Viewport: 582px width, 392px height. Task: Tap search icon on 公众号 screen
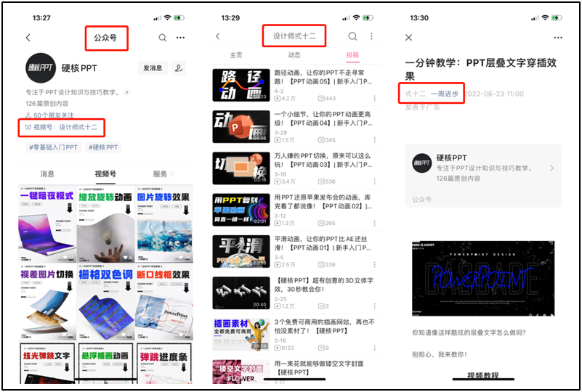163,38
